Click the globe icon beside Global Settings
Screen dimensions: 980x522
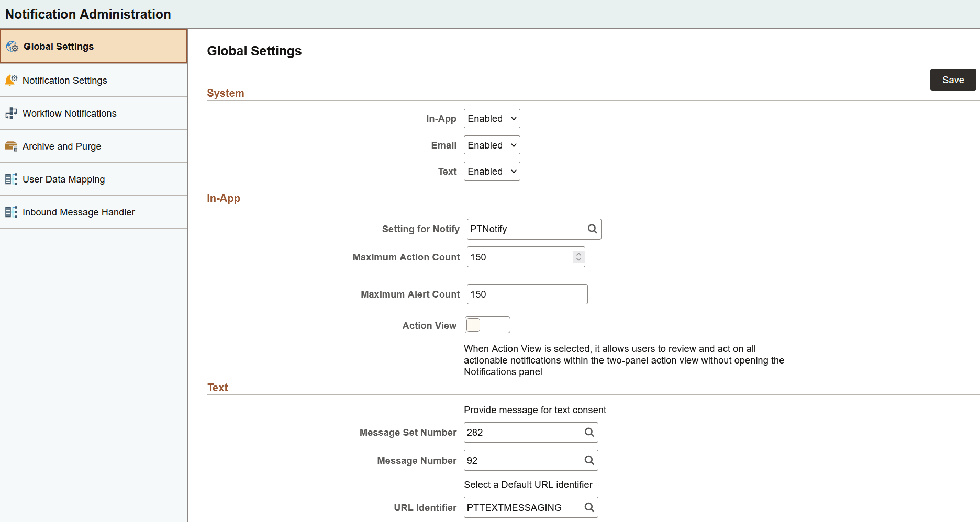click(12, 46)
